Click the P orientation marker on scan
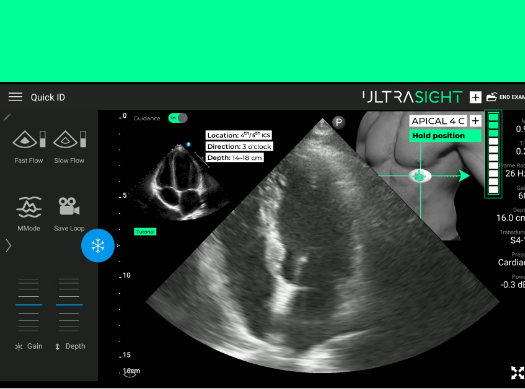525x389 pixels. pyautogui.click(x=339, y=122)
